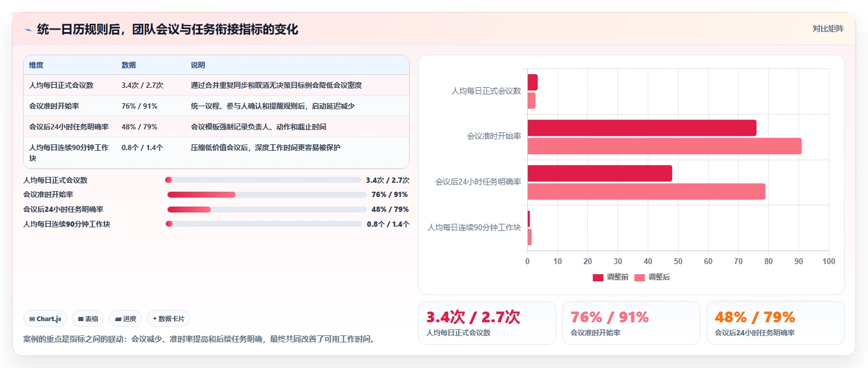Open the orange 48% / 79% data card

point(775,323)
